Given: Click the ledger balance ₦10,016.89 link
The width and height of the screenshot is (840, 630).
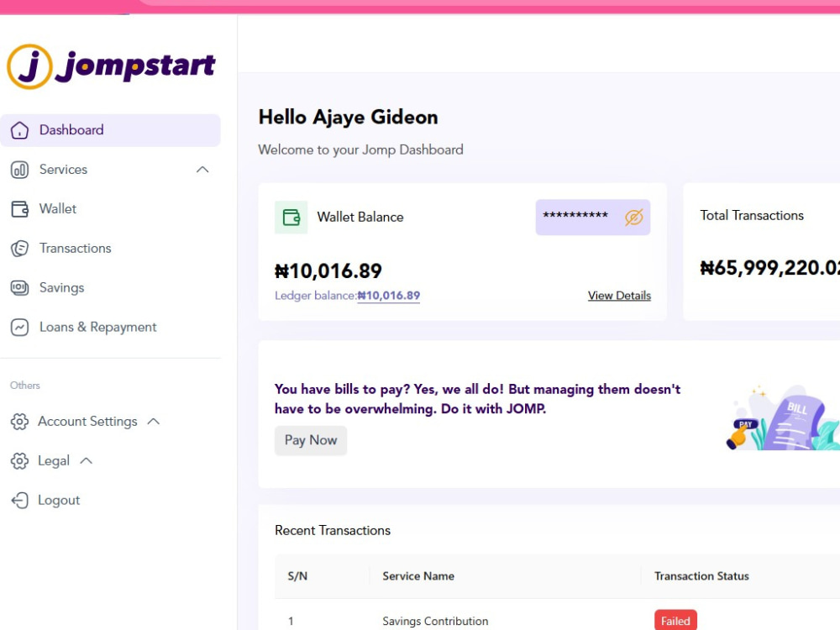Looking at the screenshot, I should click(x=388, y=296).
